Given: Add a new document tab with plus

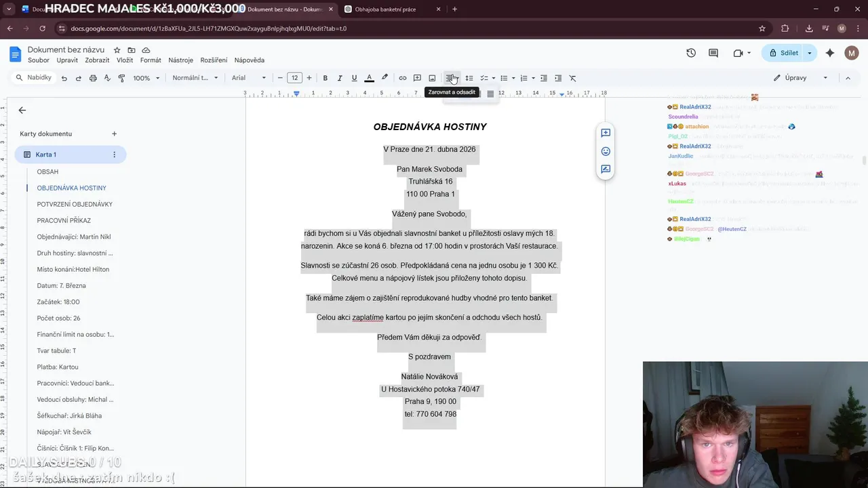Looking at the screenshot, I should 115,134.
